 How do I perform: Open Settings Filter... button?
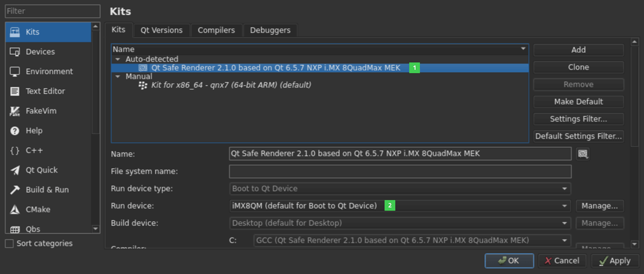(x=579, y=119)
